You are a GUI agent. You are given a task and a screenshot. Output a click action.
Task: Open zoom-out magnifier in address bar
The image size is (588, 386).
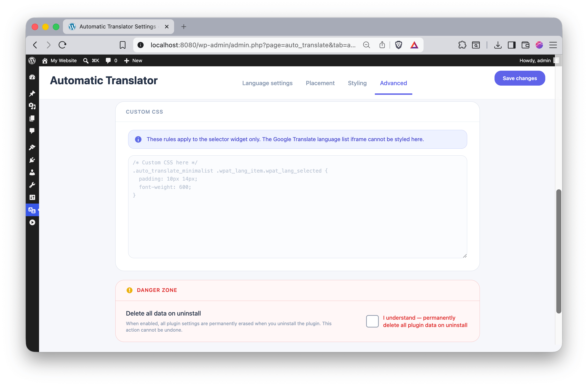pos(366,45)
